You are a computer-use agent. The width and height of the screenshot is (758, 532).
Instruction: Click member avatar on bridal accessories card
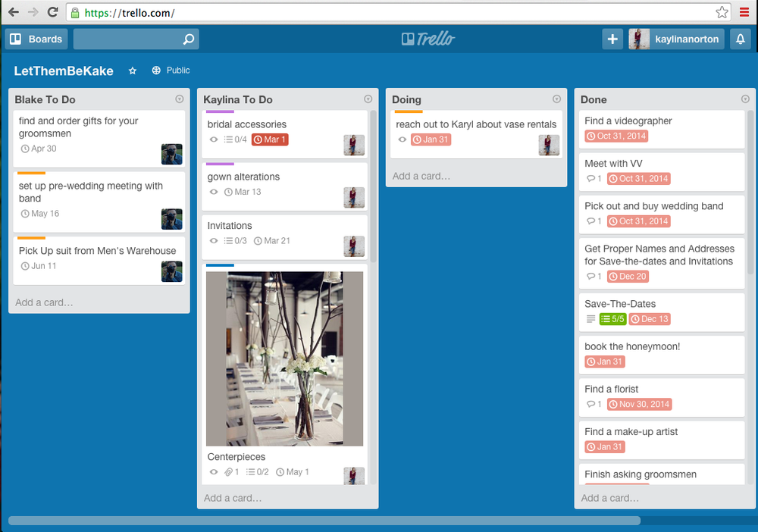(354, 145)
